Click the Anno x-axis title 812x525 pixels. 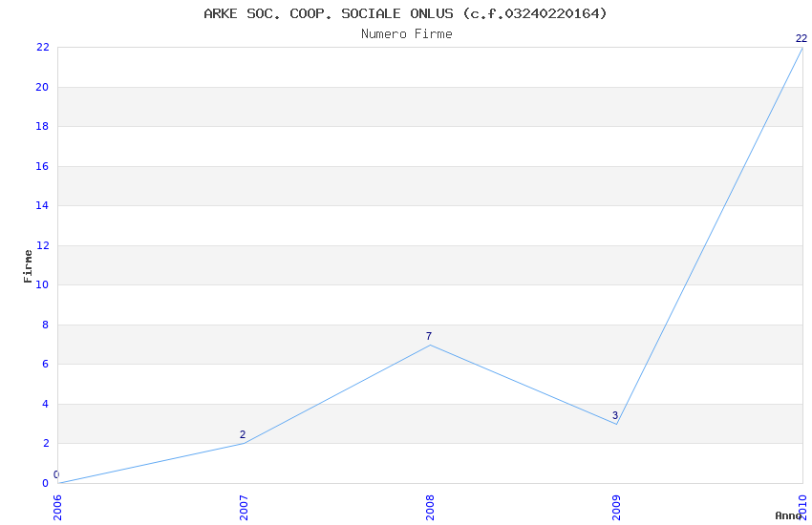[x=788, y=515]
